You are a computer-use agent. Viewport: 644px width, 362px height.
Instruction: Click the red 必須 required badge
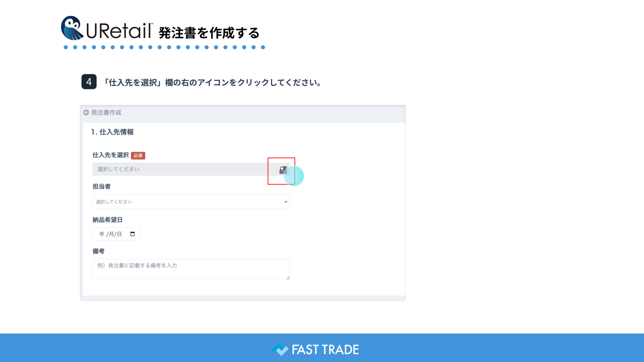point(138,156)
